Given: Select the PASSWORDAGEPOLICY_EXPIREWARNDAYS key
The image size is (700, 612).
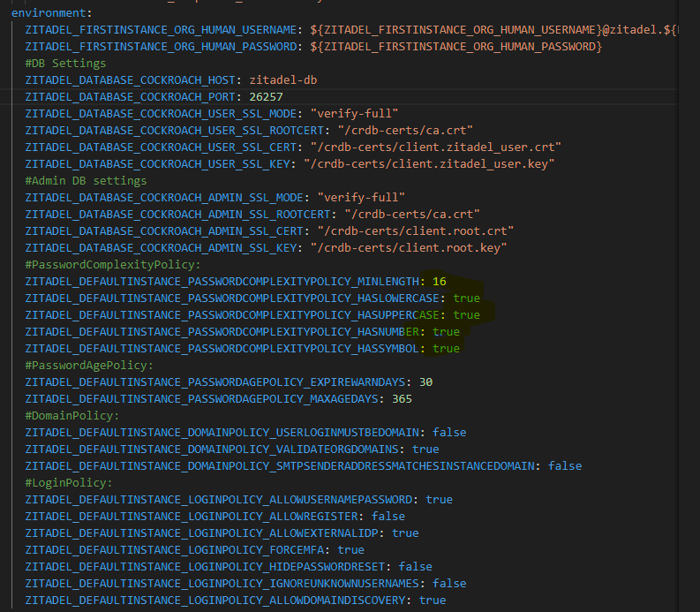Looking at the screenshot, I should [x=215, y=382].
